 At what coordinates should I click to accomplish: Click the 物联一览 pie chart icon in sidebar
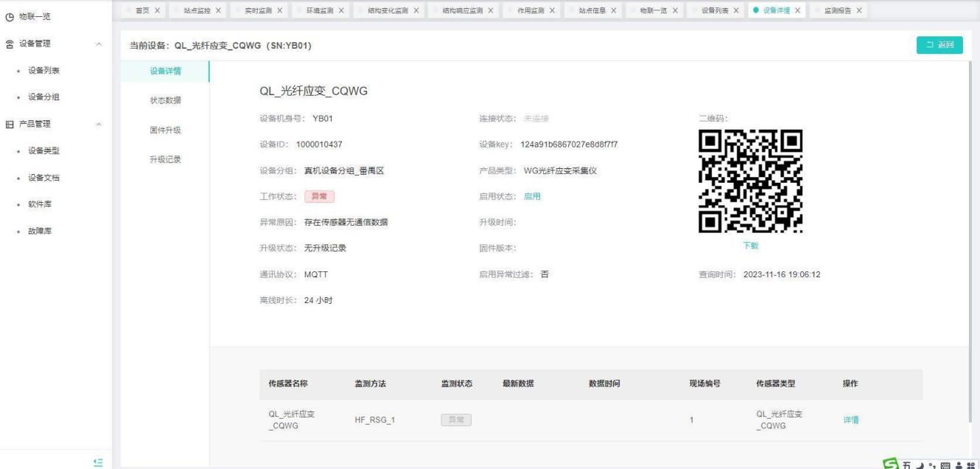pos(7,16)
